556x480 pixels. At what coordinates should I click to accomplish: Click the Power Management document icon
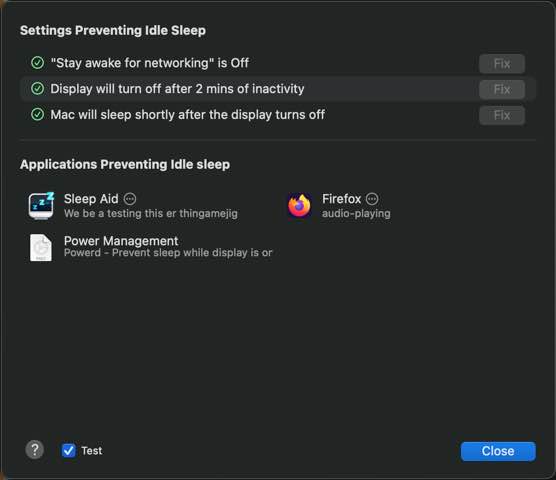pos(41,247)
